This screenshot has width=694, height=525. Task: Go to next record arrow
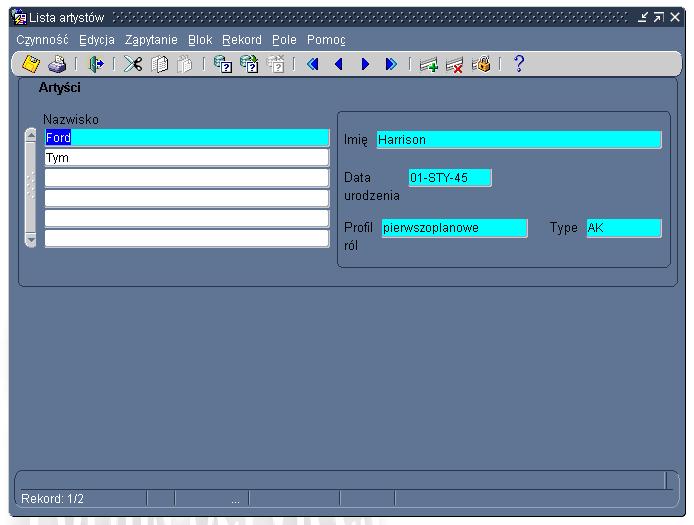coord(365,64)
